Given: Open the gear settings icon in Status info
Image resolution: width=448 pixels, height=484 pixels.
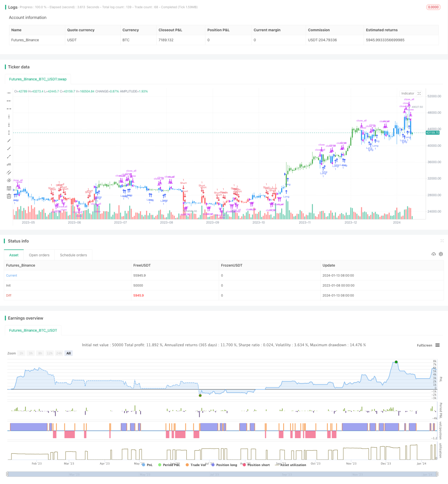Looking at the screenshot, I should (441, 254).
